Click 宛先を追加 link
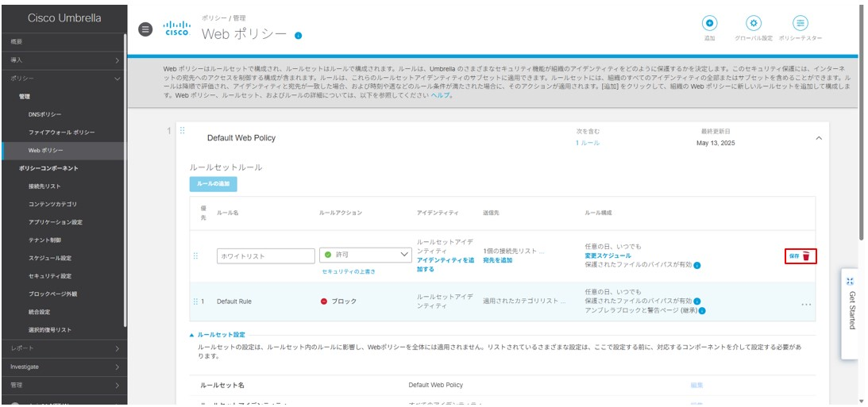This screenshot has width=868, height=407. click(x=497, y=260)
